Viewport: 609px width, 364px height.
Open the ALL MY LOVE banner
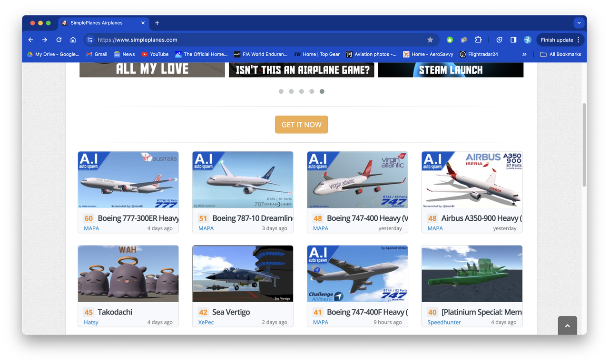pyautogui.click(x=152, y=69)
